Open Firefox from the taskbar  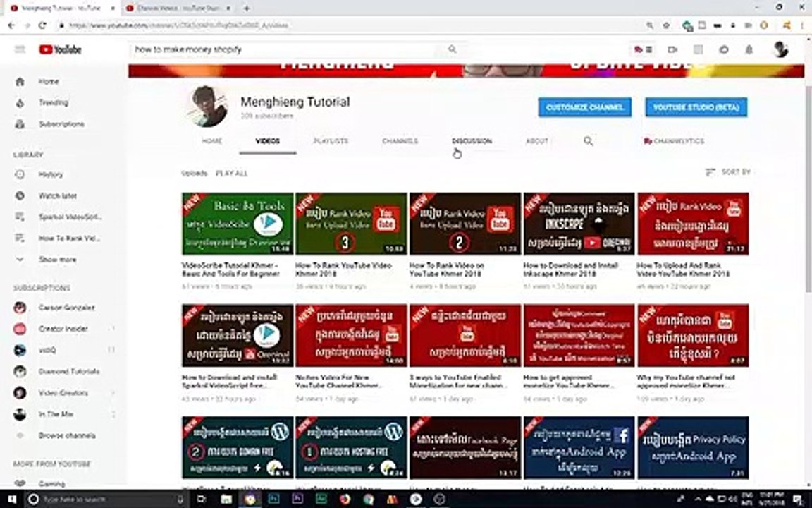click(345, 499)
